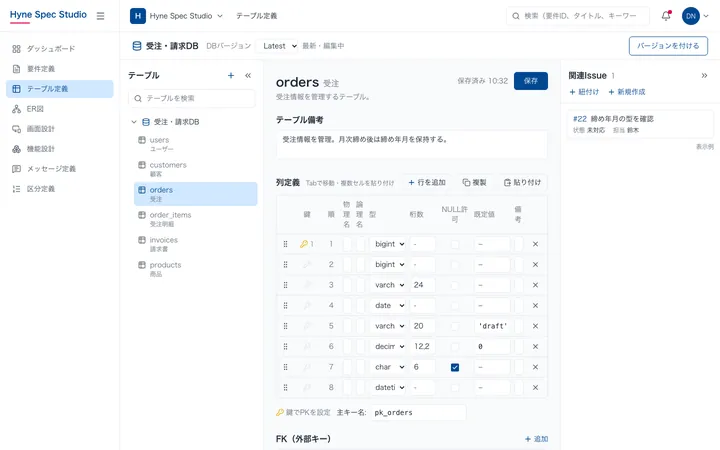
Task: Open the date type dropdown in row 4
Action: tap(388, 306)
